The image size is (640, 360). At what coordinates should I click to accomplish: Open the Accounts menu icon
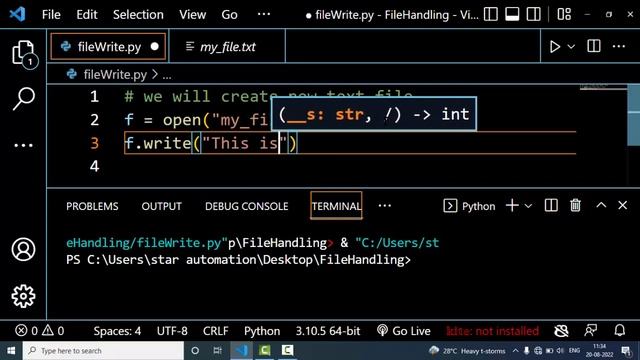pos(23,249)
